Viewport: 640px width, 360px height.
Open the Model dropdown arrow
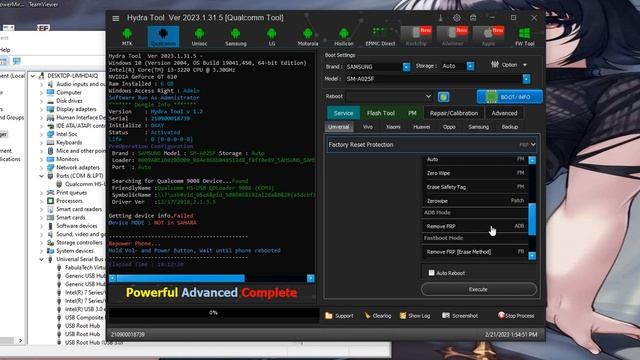pyautogui.click(x=527, y=79)
